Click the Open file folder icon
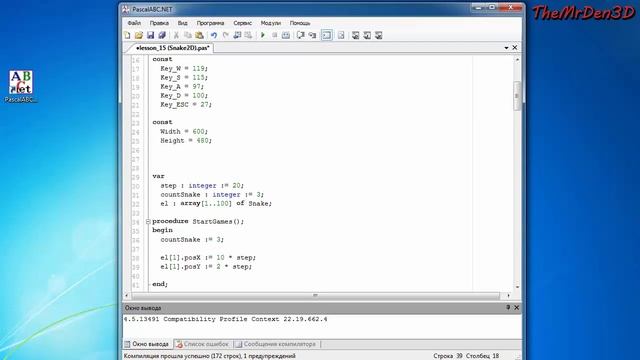 (x=139, y=35)
